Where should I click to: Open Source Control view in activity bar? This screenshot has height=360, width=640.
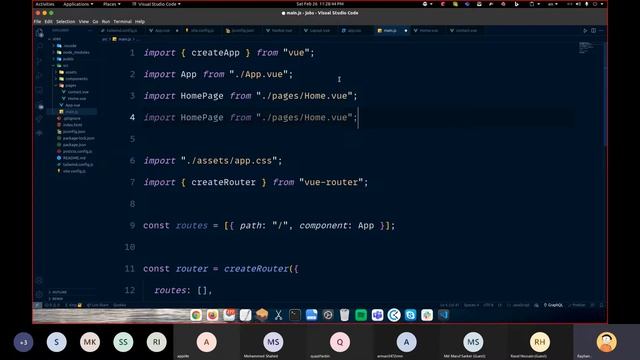(40, 61)
